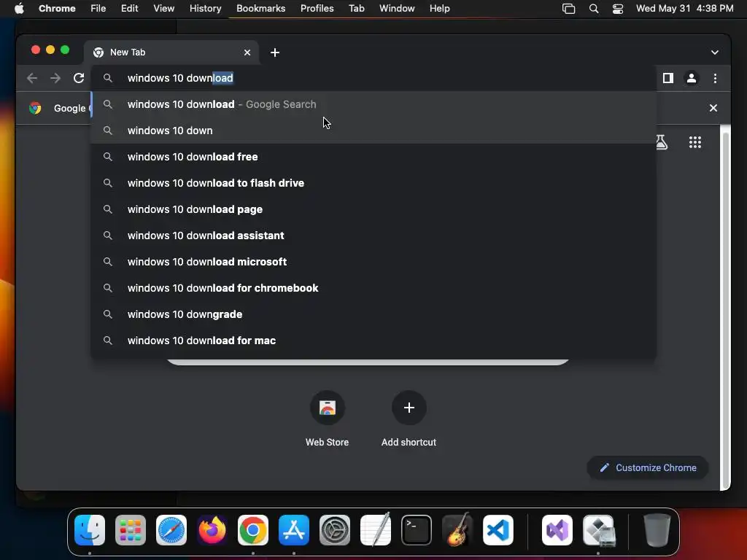This screenshot has height=560, width=747.
Task: Click the Google Chrome logo in info bar
Action: click(35, 108)
